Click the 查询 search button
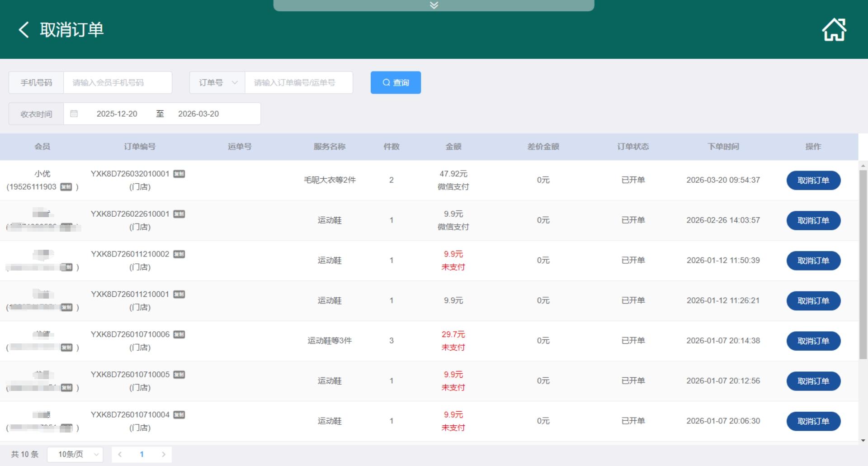 396,83
